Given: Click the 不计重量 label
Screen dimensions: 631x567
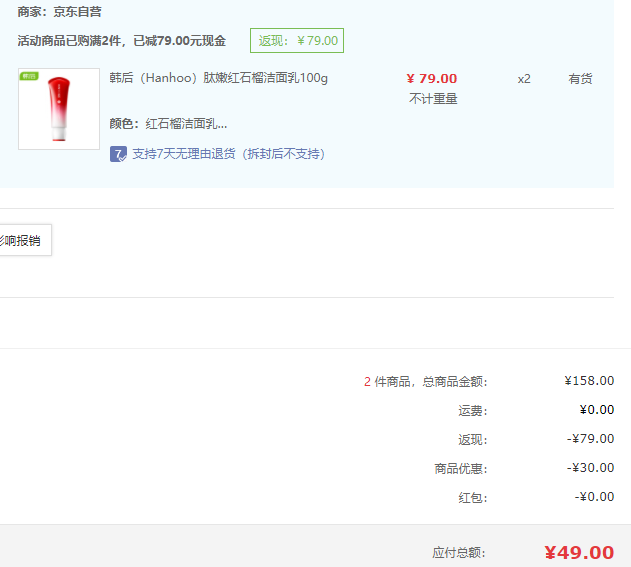Looking at the screenshot, I should coord(433,99).
